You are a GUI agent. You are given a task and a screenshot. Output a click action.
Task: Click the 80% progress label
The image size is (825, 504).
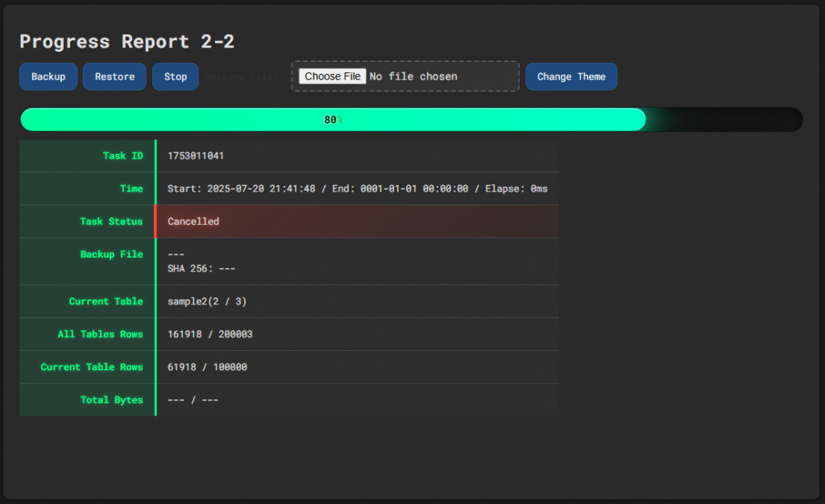click(332, 120)
